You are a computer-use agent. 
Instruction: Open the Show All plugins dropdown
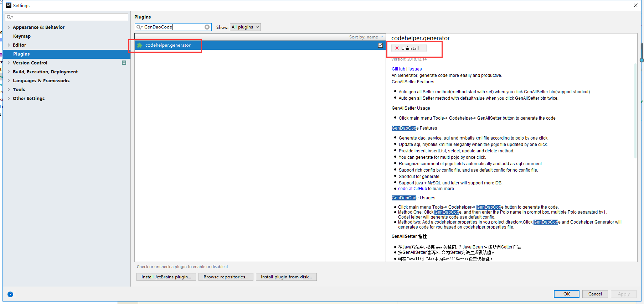click(x=245, y=27)
